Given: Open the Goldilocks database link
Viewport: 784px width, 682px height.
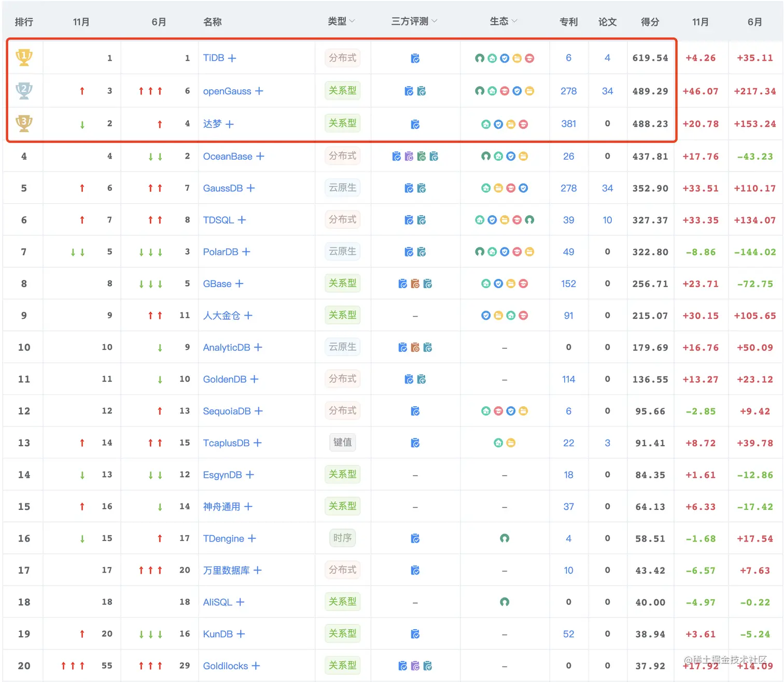Looking at the screenshot, I should coord(226,666).
